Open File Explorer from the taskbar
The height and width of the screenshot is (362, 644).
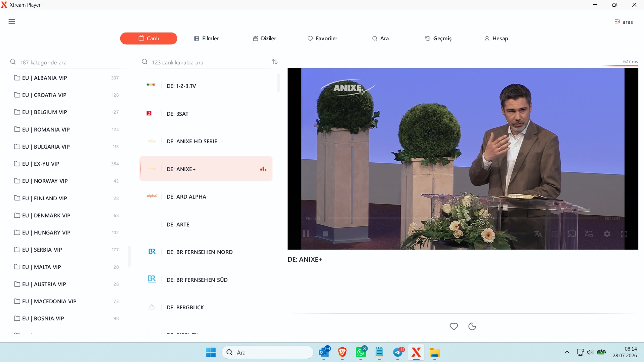(x=434, y=352)
